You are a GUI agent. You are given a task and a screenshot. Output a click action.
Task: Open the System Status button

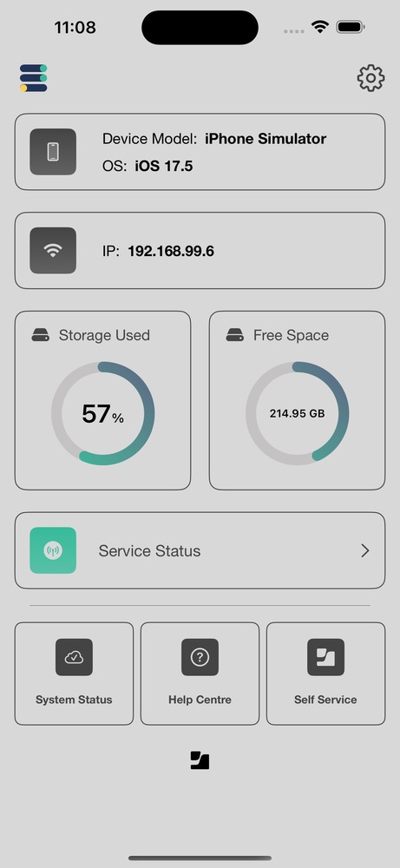74,674
